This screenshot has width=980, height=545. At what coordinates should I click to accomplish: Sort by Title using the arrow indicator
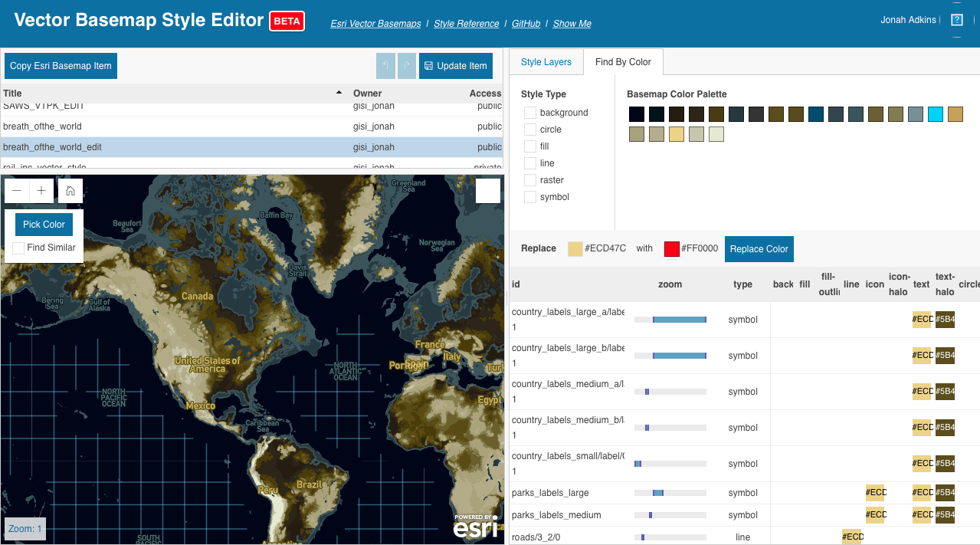[x=339, y=93]
